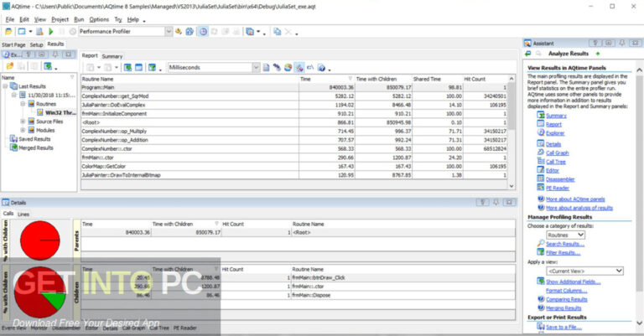Click the More about AQtime panels link
644x336 pixels.
point(575,199)
